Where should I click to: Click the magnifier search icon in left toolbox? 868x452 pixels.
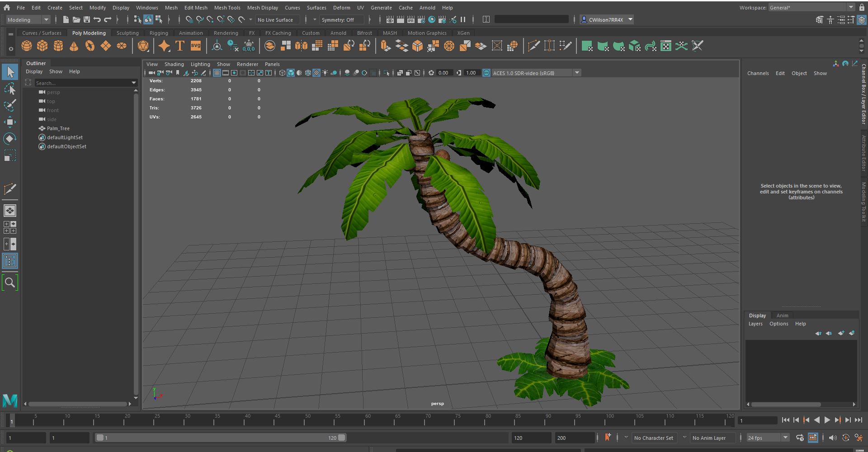pos(9,283)
